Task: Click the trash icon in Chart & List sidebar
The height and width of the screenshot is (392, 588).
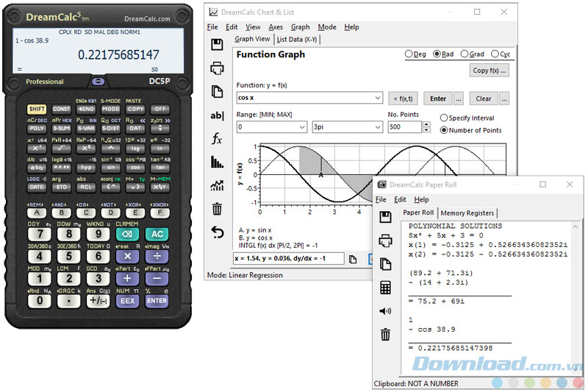Action: pos(217,209)
